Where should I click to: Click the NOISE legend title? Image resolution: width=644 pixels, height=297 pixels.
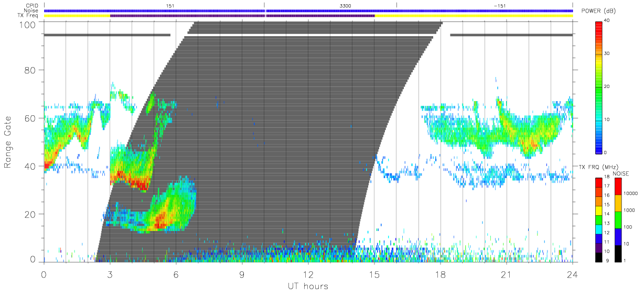621,173
